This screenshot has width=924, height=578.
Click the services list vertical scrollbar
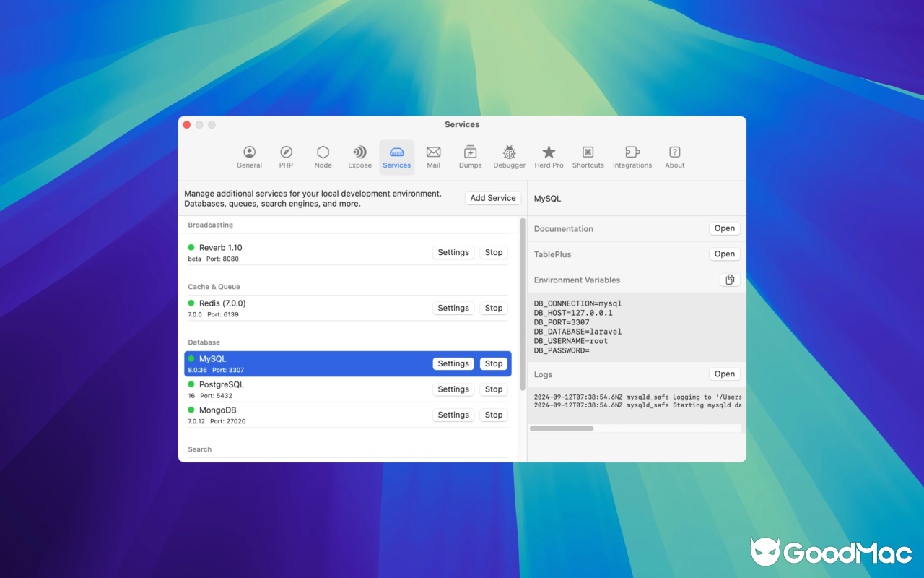[523, 303]
